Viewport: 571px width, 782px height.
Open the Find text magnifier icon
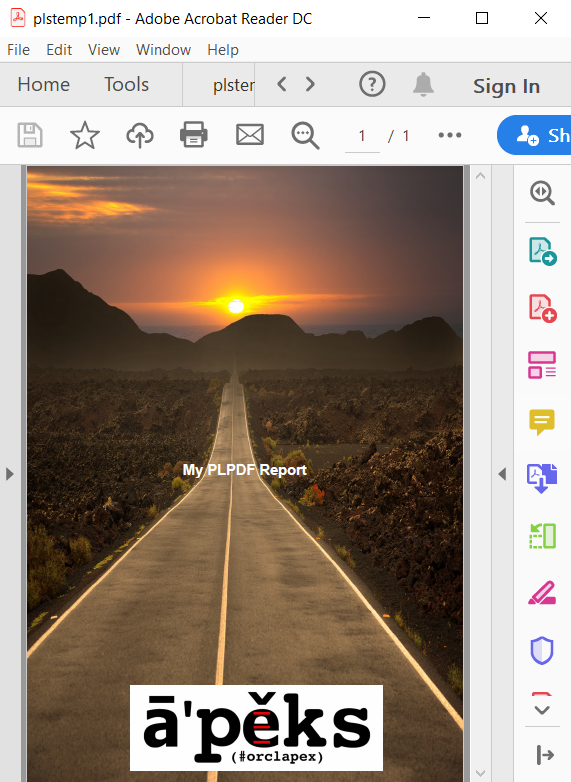click(x=305, y=135)
